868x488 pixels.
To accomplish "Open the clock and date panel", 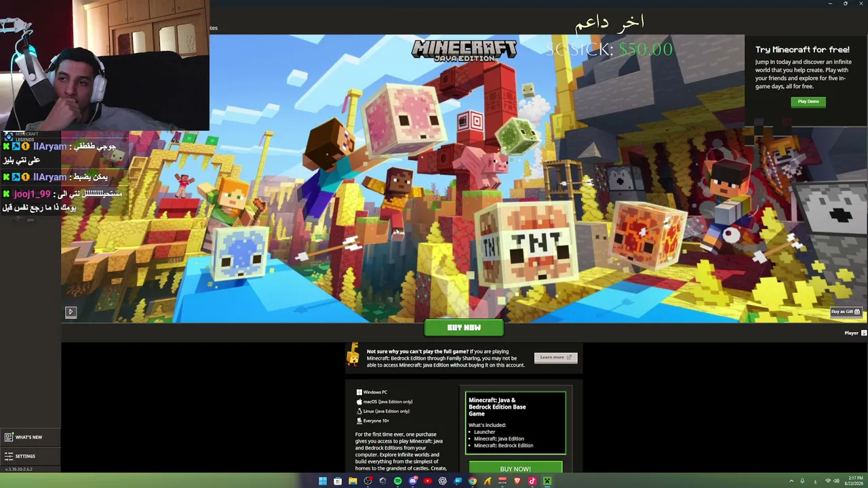I will tap(854, 481).
